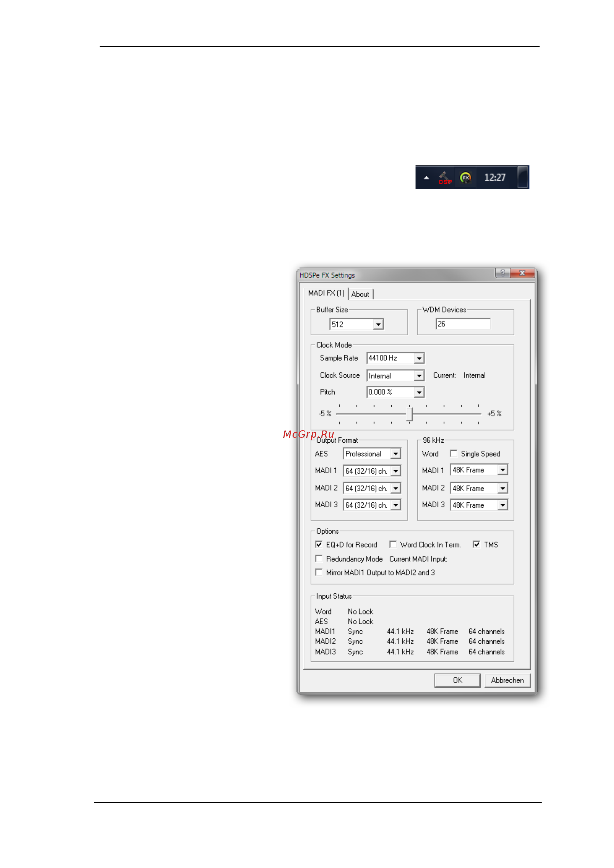This screenshot has width=614, height=868.
Task: Click the -5 % pitch label
Action: [x=325, y=414]
